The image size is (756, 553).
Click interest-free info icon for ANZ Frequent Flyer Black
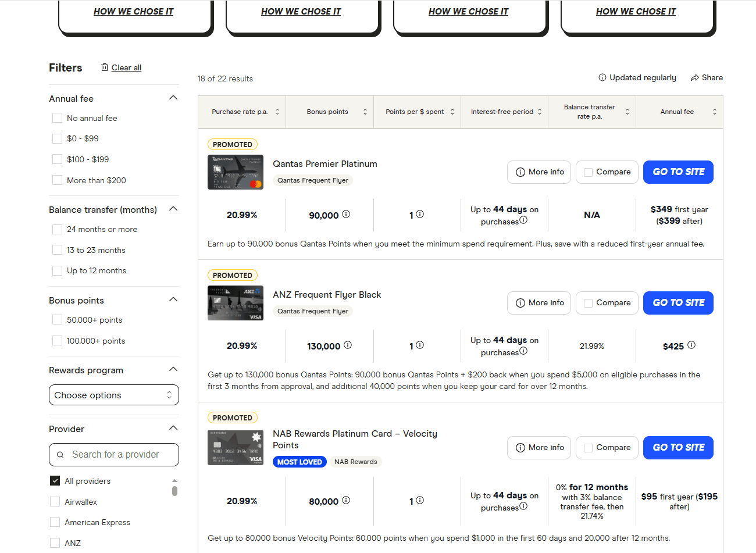tap(523, 351)
